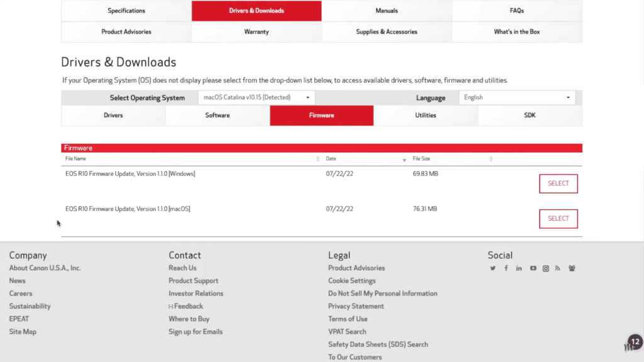The width and height of the screenshot is (644, 362).
Task: Click the Reach Us contact link
Action: coord(182,268)
